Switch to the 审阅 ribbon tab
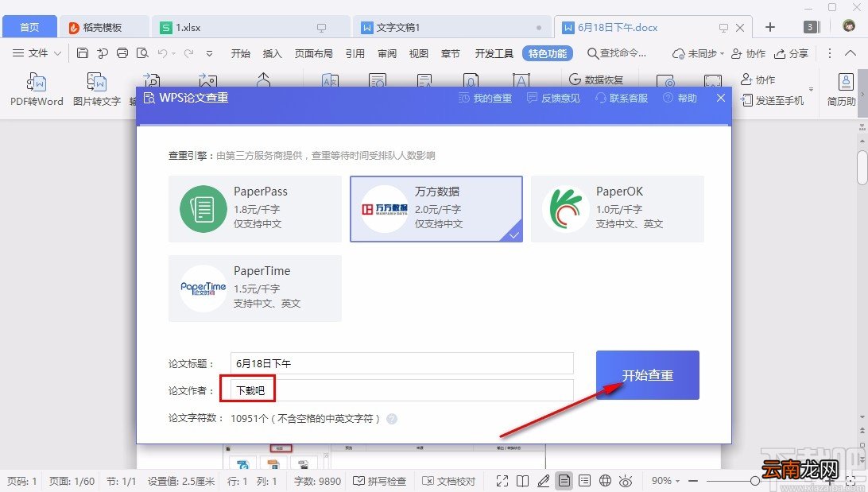The height and width of the screenshot is (492, 868). [x=387, y=54]
